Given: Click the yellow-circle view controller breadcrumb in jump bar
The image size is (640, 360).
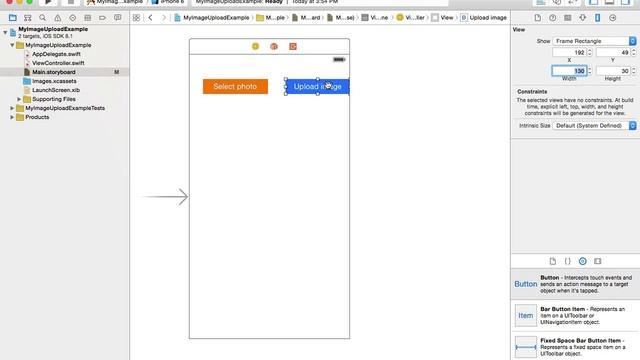Looking at the screenshot, I should (411, 18).
